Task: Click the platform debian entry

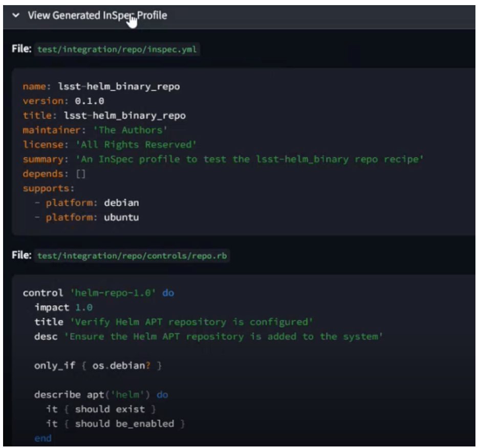Action: (x=92, y=203)
